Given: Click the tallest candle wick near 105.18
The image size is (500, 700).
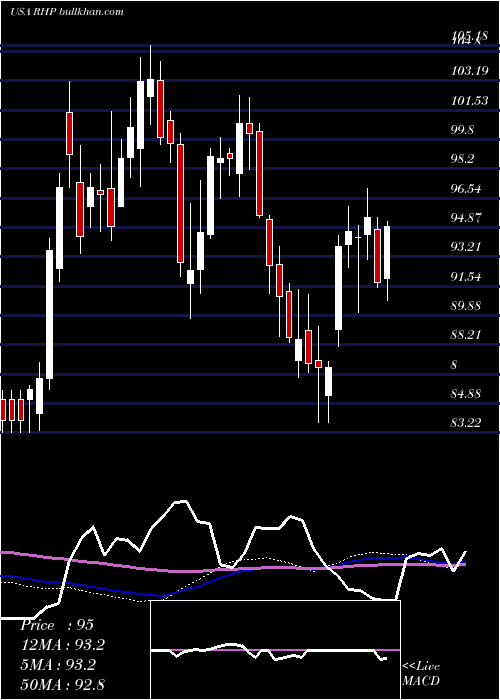Looking at the screenshot, I should [x=150, y=85].
